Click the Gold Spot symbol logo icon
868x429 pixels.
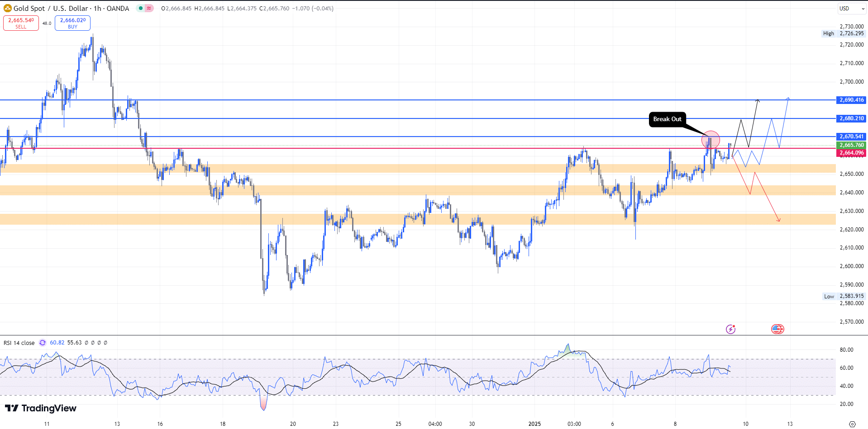pos(7,8)
